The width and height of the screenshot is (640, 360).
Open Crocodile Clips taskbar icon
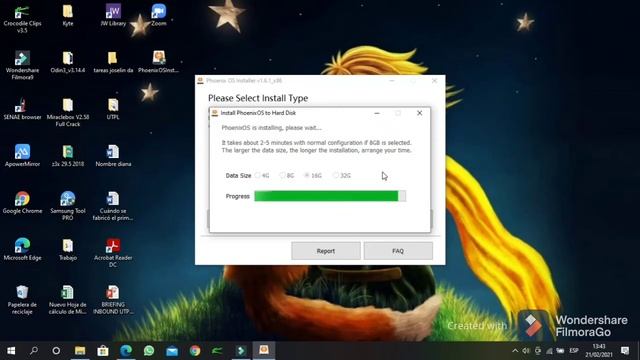pos(218,351)
